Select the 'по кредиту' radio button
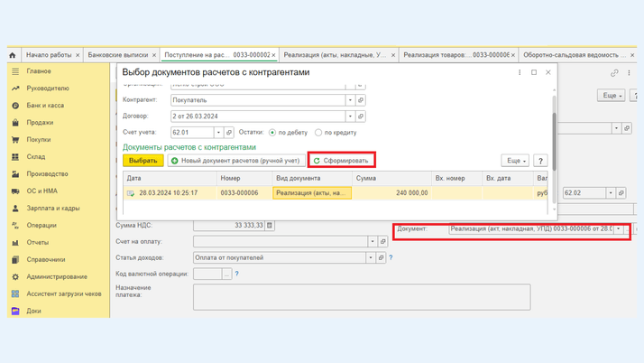Viewport: 644px width, 363px height. coord(318,133)
